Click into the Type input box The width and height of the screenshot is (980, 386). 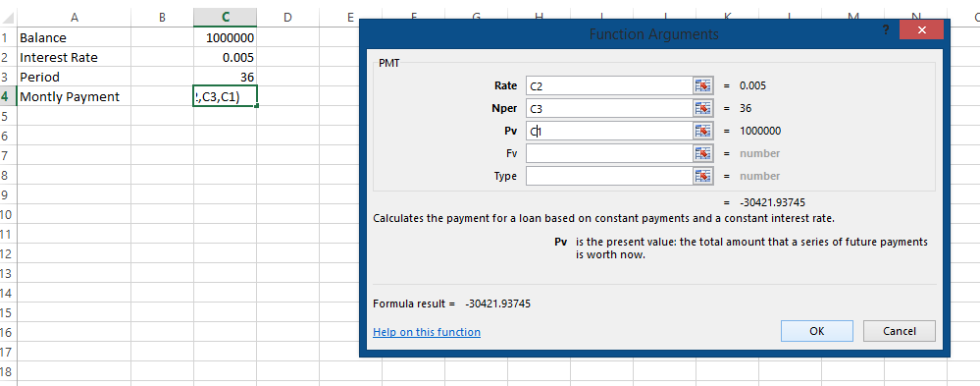tap(609, 176)
